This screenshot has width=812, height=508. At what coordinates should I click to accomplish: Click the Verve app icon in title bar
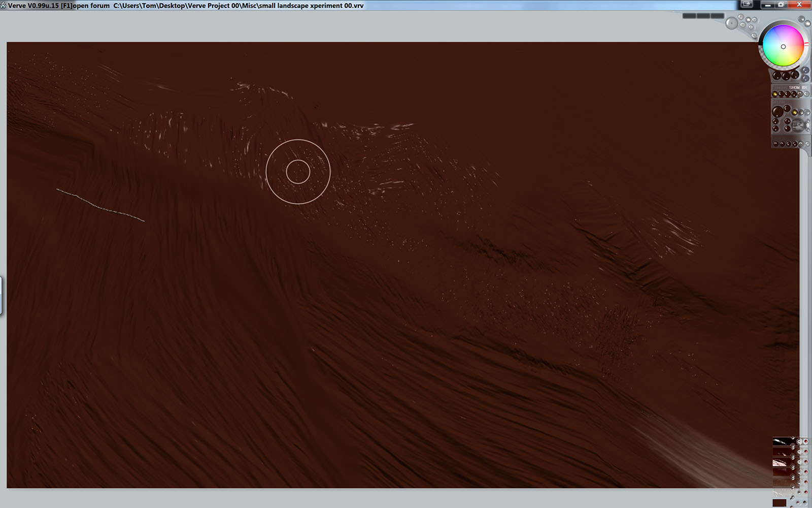point(4,6)
